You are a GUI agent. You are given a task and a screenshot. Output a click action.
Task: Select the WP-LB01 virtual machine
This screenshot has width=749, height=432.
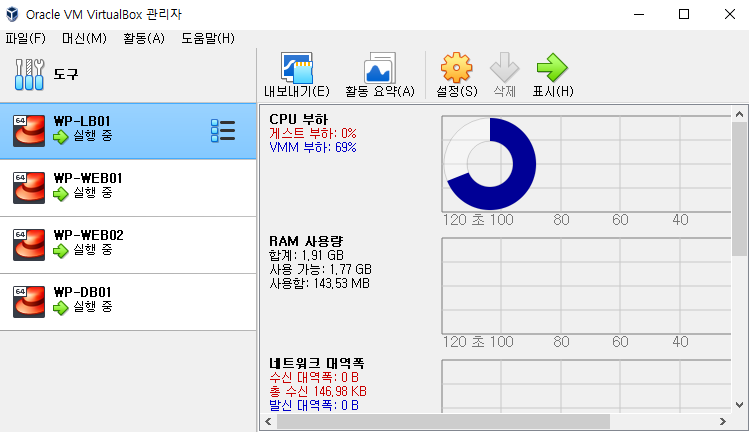128,130
